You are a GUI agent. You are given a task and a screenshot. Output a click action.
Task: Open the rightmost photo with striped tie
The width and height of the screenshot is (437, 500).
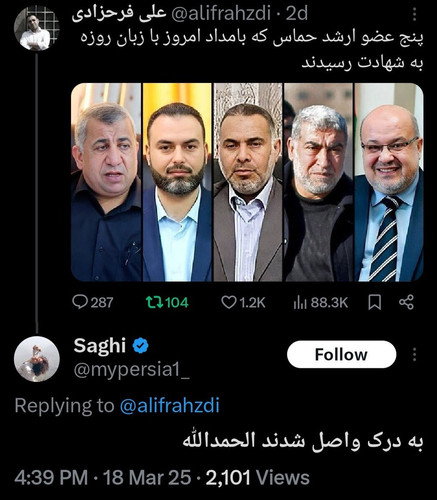389,182
